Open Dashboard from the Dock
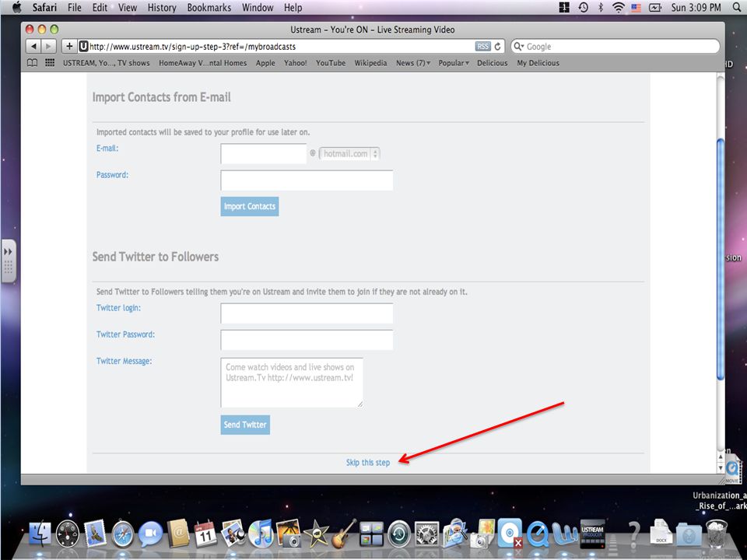 click(x=68, y=534)
